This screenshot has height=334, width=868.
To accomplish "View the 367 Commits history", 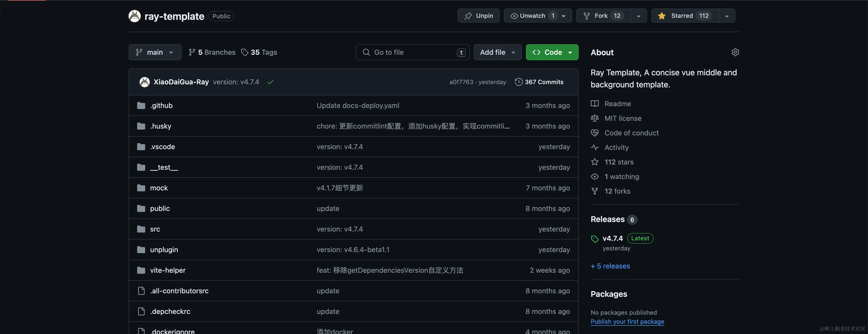I will (x=539, y=82).
